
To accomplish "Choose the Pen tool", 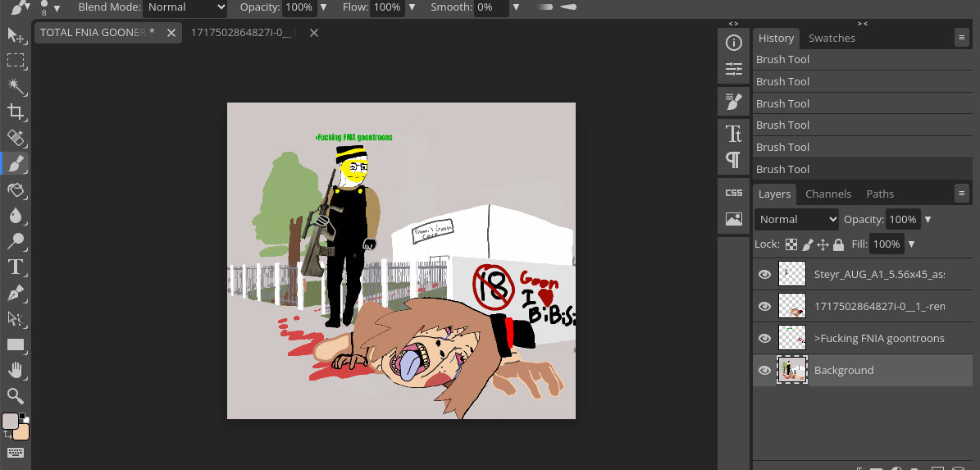I will [x=15, y=293].
